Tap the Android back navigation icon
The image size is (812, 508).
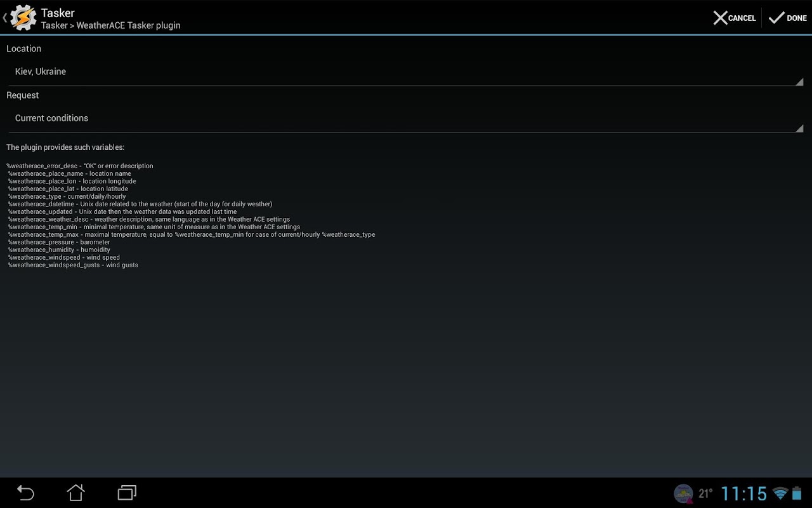(x=25, y=493)
